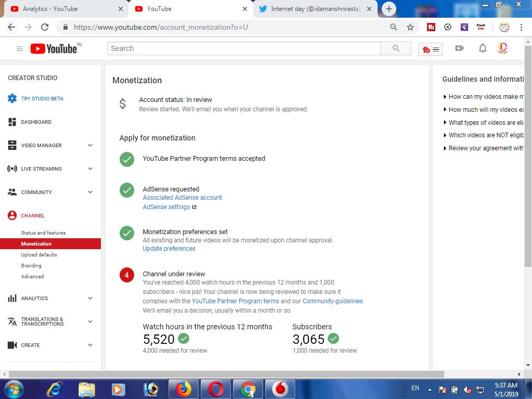
Task: Open Community guidelines link
Action: point(332,301)
